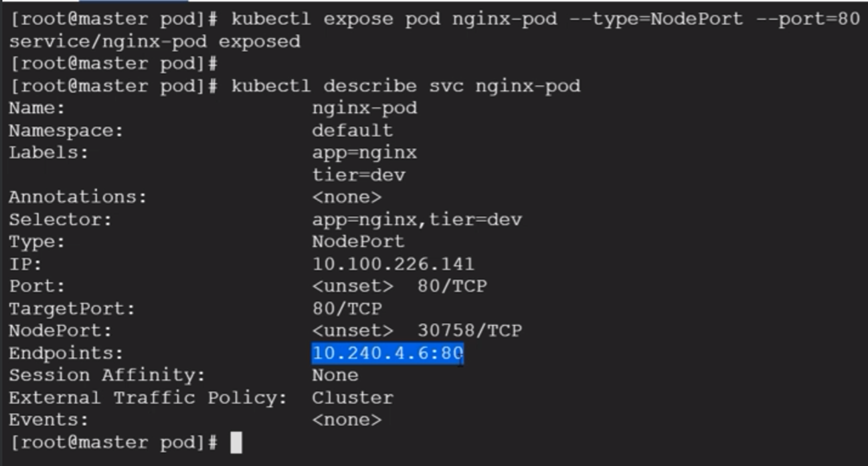
Task: Click 'service/nginx-pod exposed' output line
Action: coord(155,41)
